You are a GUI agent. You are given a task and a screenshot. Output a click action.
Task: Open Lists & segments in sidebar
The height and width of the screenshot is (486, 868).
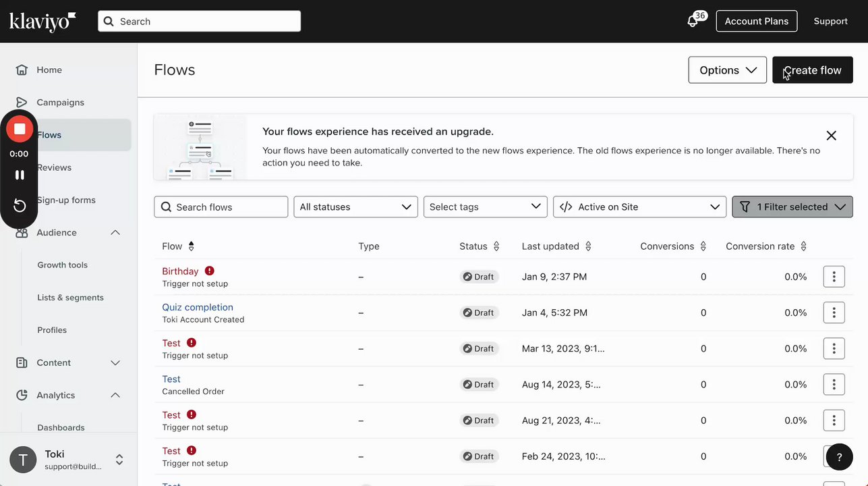click(x=70, y=298)
